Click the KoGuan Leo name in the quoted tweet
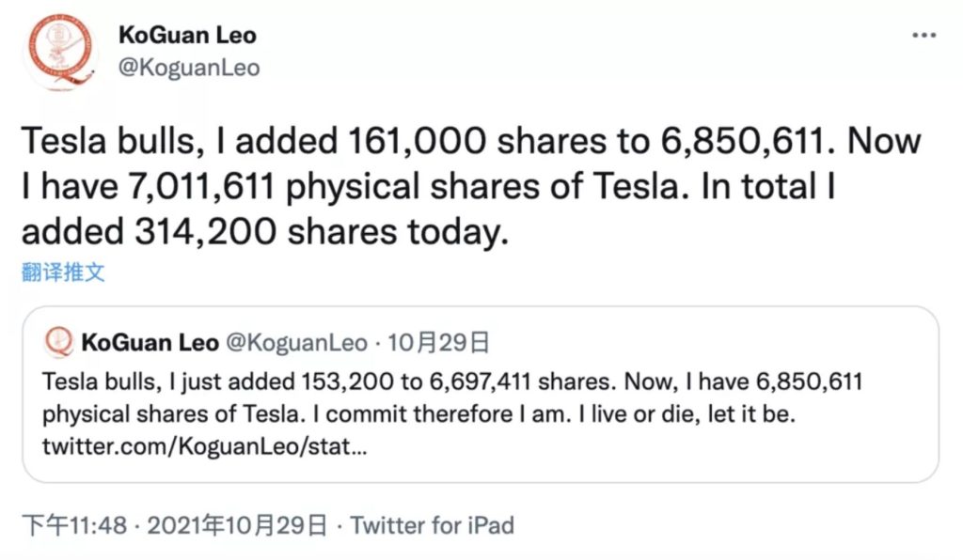 pos(150,342)
